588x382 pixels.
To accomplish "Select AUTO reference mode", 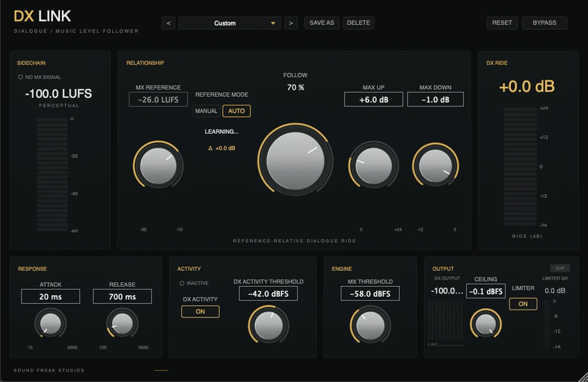I will point(237,111).
